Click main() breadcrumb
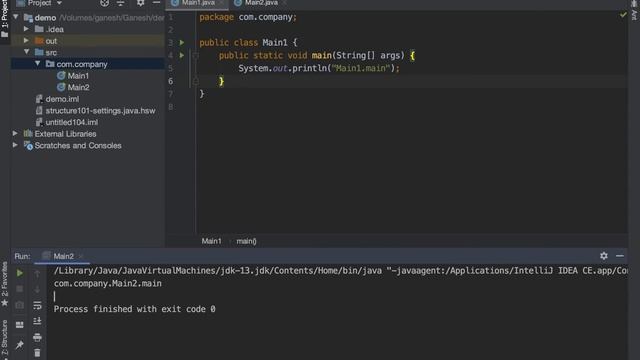 [247, 241]
